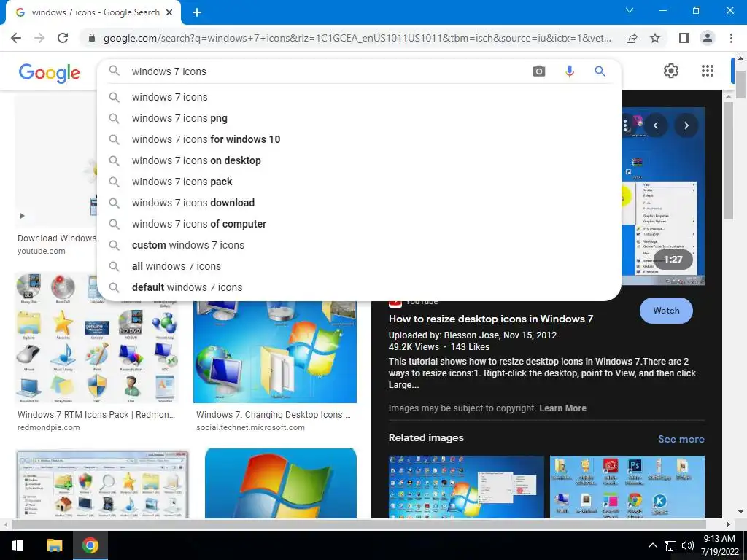Screen dimensions: 747x560
Task: Go to the Google logo homepage
Action: (x=50, y=73)
